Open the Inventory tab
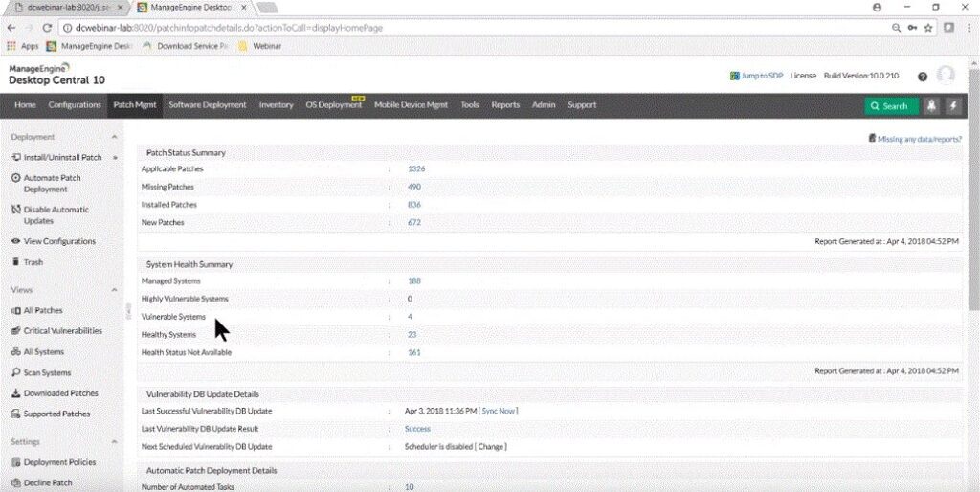 click(x=276, y=105)
